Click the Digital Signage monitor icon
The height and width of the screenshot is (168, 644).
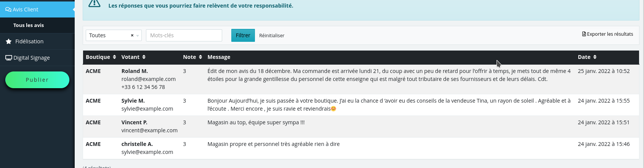8,58
